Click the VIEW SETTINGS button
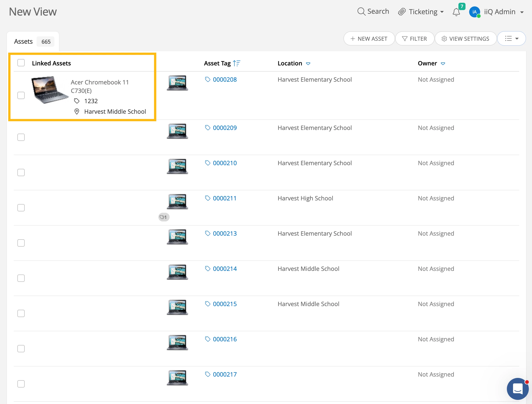Screen dimensions: 532x404 (465, 38)
